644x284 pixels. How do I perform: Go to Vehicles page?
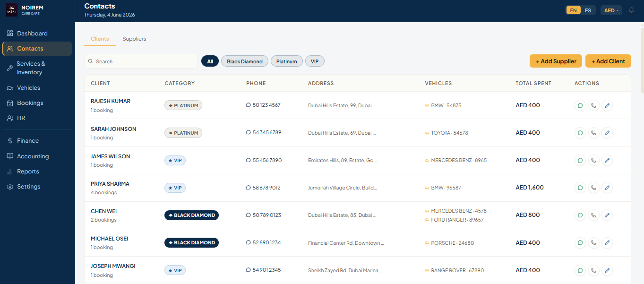(37, 88)
